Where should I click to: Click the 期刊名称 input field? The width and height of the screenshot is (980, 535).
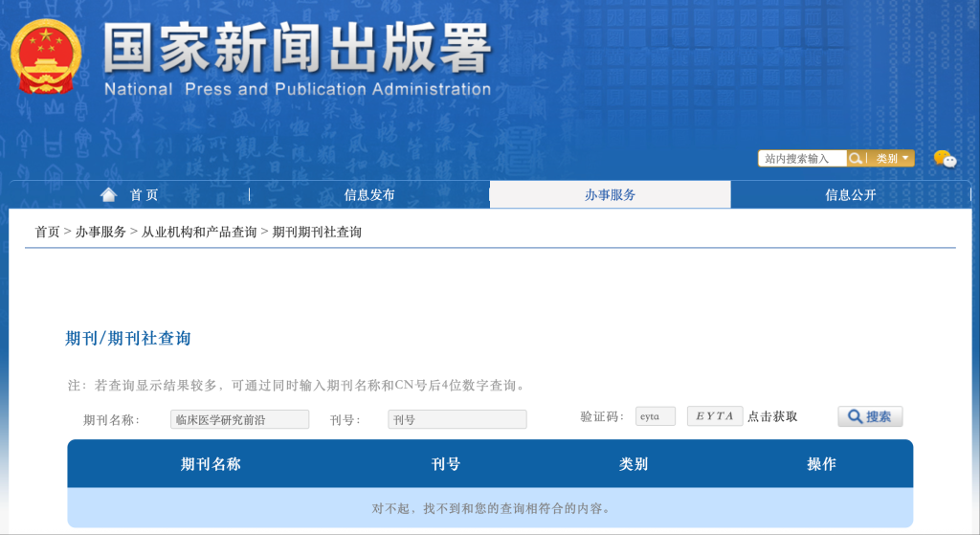(x=239, y=419)
